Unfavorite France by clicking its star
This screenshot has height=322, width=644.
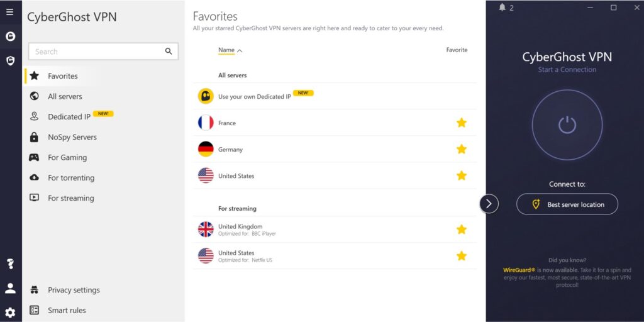pyautogui.click(x=462, y=123)
